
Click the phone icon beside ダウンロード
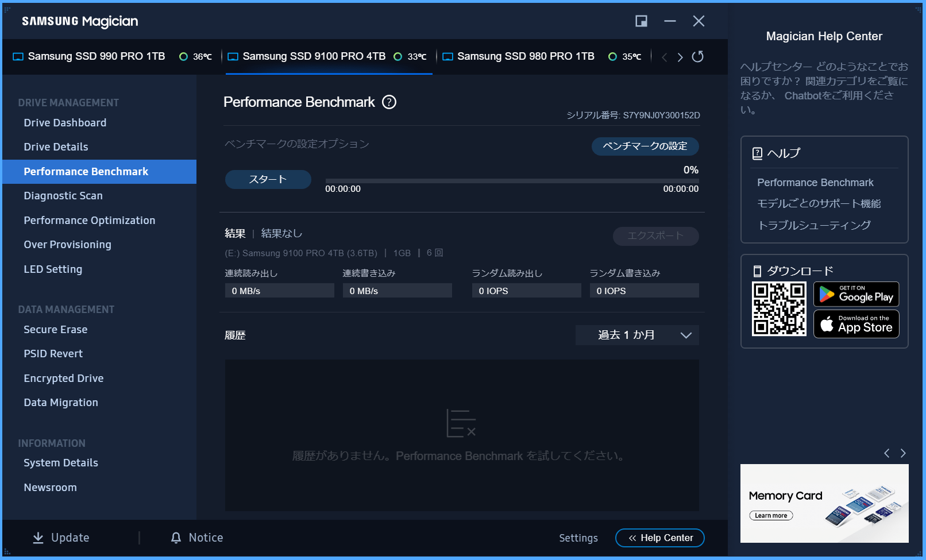point(757,271)
